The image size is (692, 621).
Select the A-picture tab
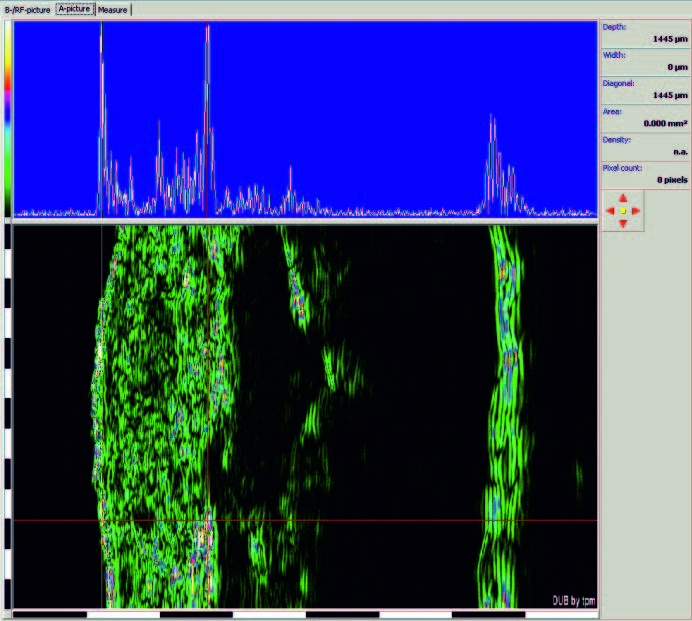point(75,9)
